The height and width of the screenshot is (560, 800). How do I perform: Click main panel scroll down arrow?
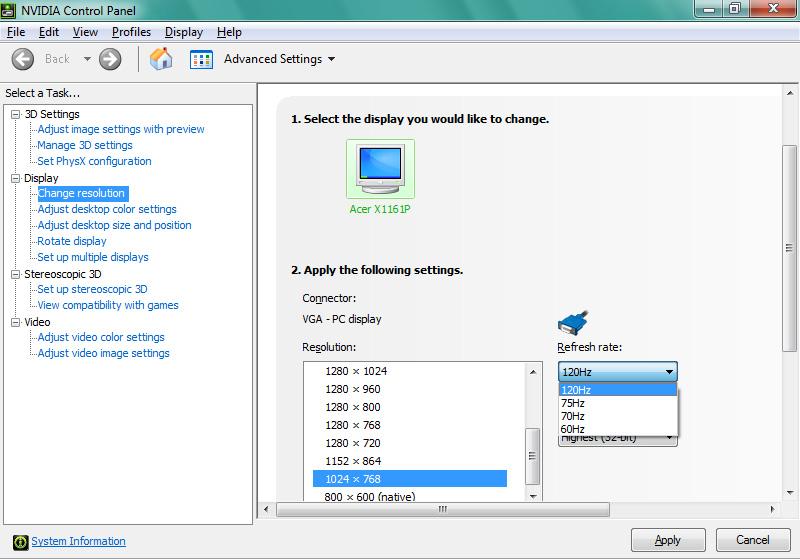(789, 492)
